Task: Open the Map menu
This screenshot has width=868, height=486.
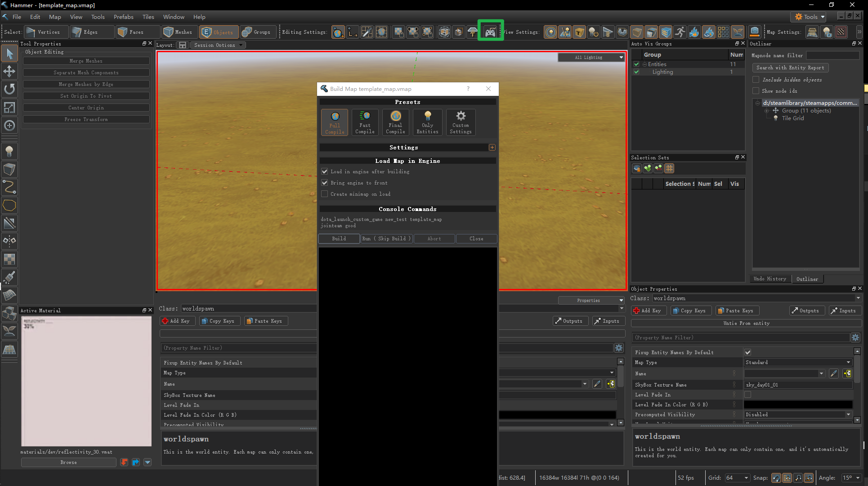Action: coord(55,17)
